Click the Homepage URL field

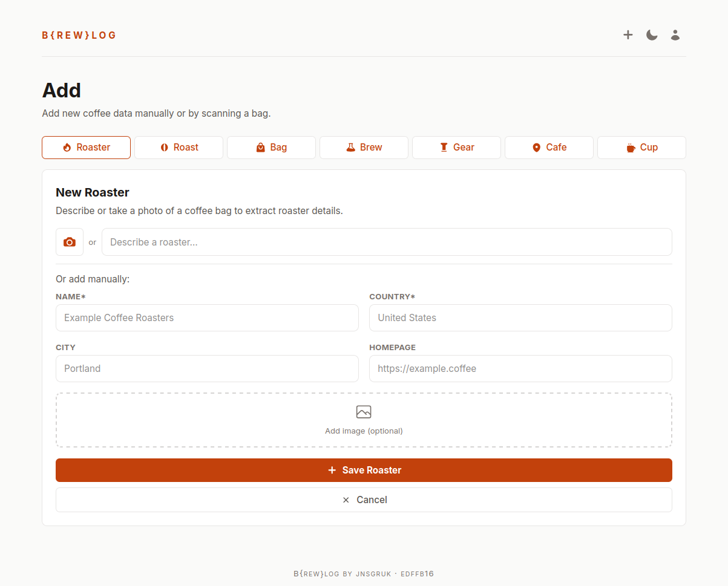(520, 369)
